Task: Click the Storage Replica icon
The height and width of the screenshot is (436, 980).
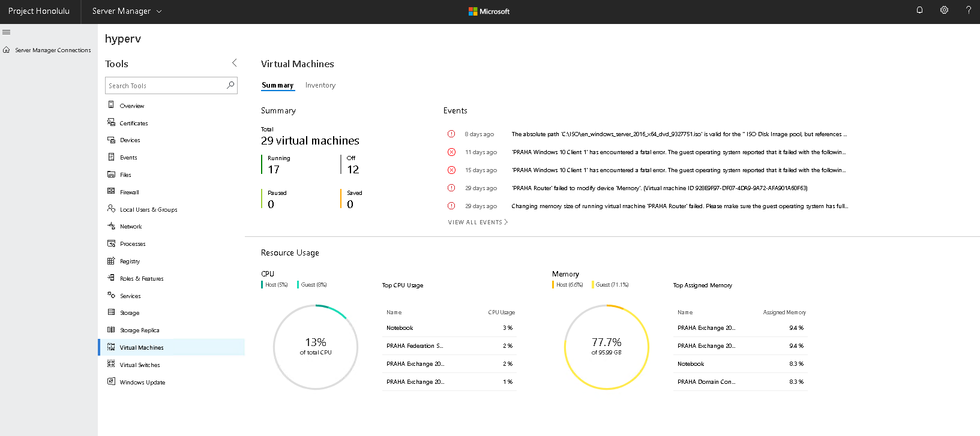Action: [x=111, y=330]
